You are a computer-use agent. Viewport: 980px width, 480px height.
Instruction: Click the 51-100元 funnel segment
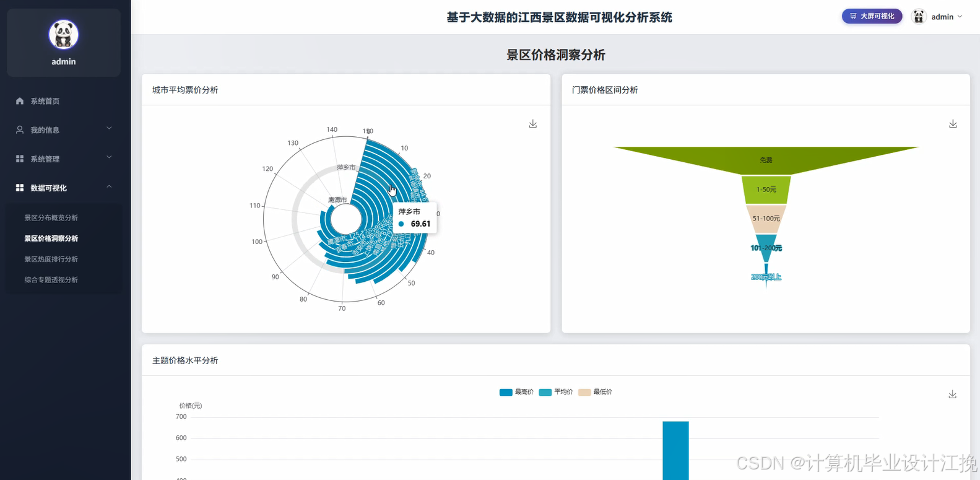[766, 219]
